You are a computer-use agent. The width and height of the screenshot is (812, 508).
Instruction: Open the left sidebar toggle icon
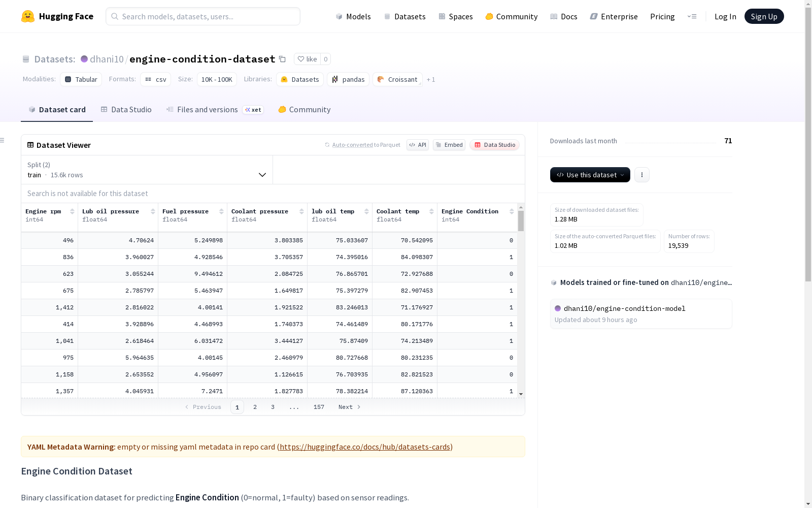(x=3, y=140)
